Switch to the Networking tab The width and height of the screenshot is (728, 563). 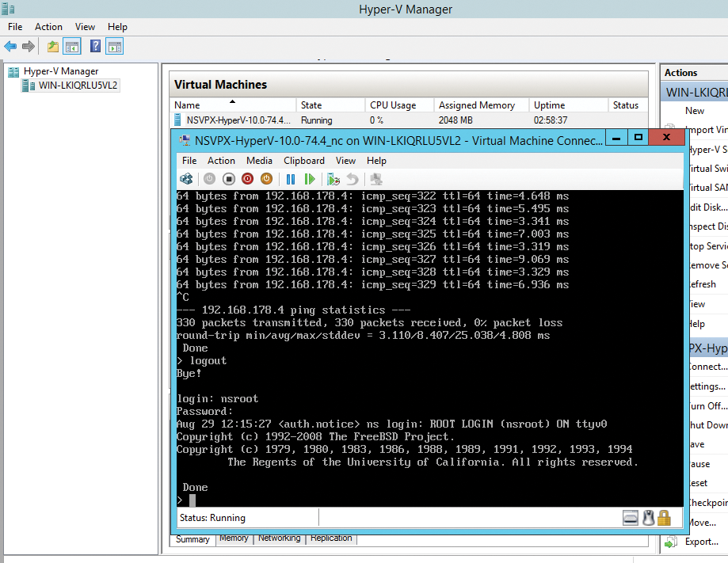[x=279, y=538]
